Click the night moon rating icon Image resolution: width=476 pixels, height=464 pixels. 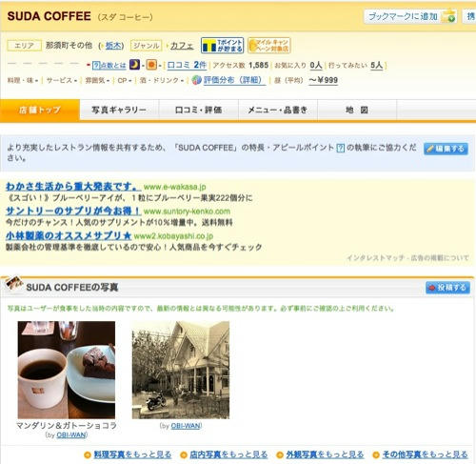(134, 65)
